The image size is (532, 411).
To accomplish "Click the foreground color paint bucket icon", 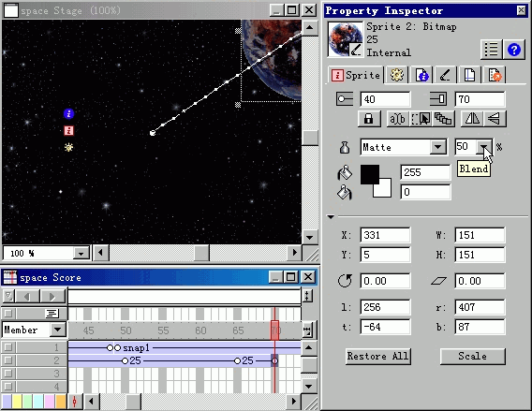I will click(x=345, y=172).
